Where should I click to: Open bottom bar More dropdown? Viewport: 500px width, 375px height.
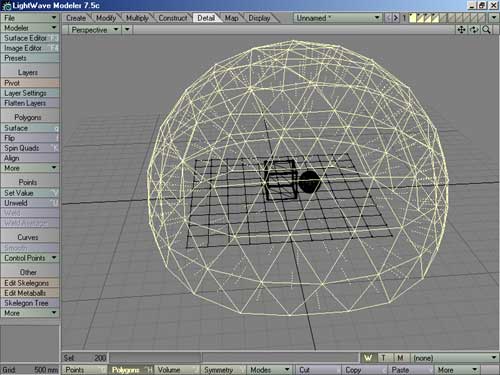(457, 370)
